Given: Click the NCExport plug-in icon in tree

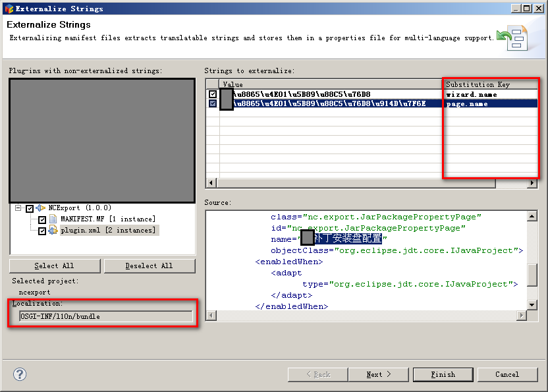Looking at the screenshot, I should click(41, 208).
